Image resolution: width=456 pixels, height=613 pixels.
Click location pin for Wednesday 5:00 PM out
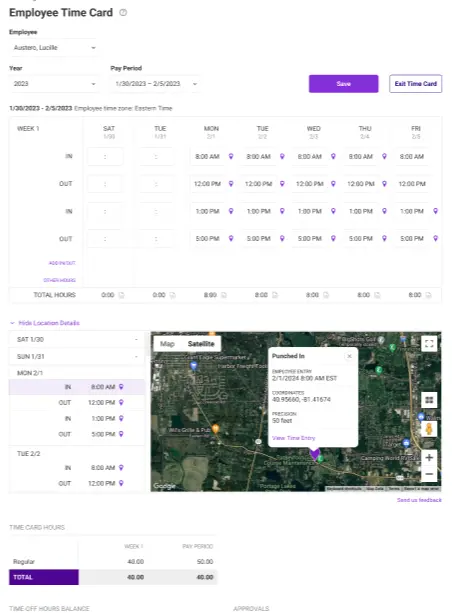(x=333, y=238)
